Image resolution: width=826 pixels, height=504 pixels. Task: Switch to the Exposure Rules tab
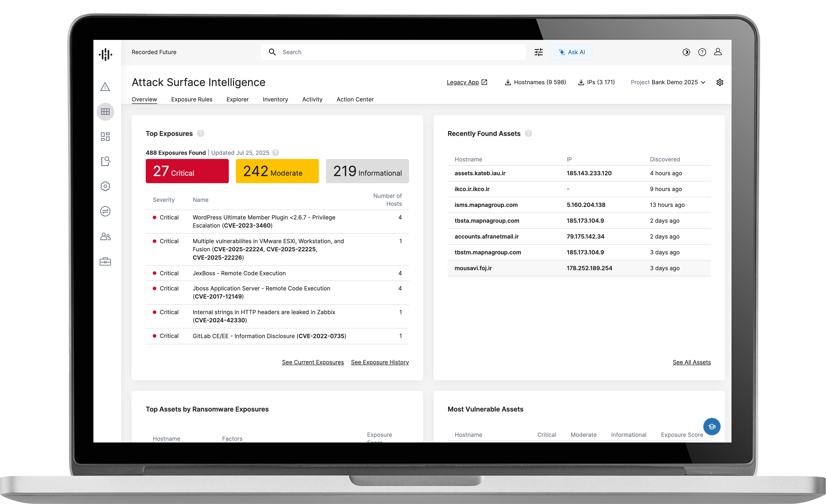point(192,99)
